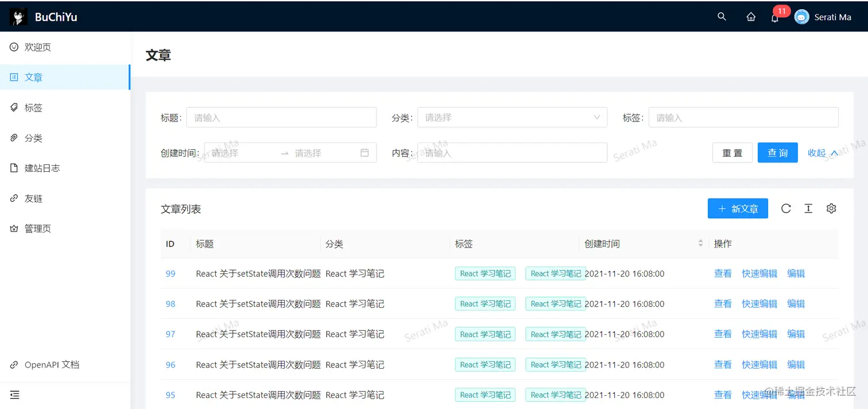Click the 分类 cell of article 95
The height and width of the screenshot is (409, 868).
coord(355,395)
